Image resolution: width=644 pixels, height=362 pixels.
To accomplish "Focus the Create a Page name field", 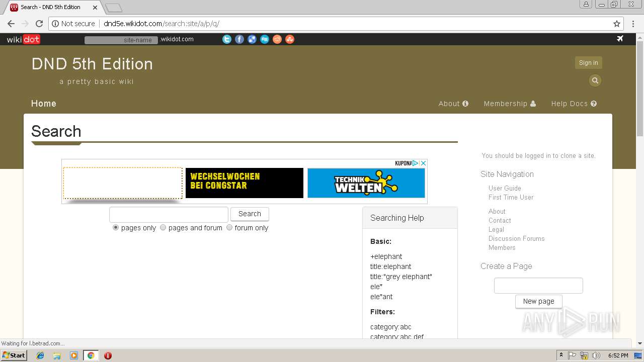I will point(538,286).
